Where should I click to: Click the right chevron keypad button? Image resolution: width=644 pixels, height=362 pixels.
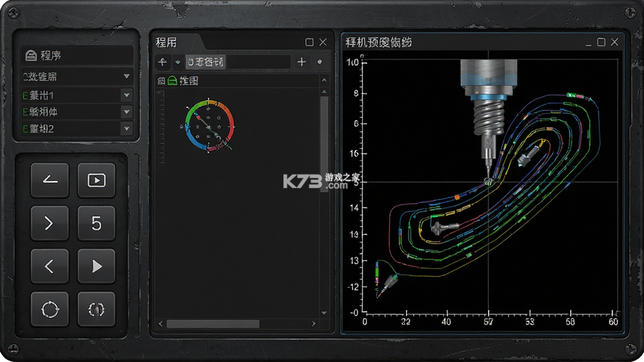tap(49, 223)
